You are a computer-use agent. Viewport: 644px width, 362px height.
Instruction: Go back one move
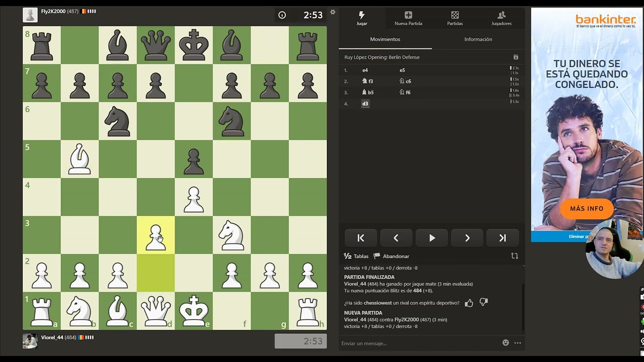[396, 238]
